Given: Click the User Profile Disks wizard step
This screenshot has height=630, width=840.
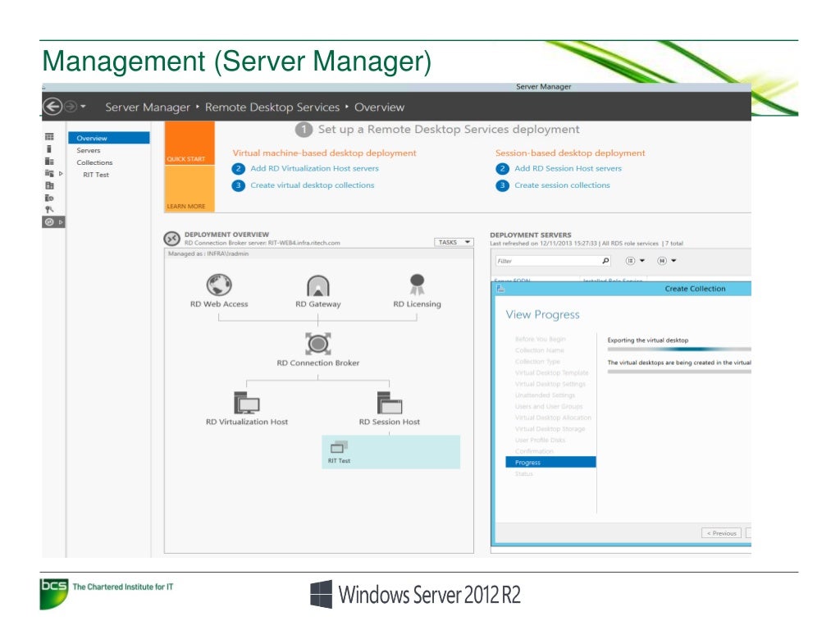Looking at the screenshot, I should (540, 440).
